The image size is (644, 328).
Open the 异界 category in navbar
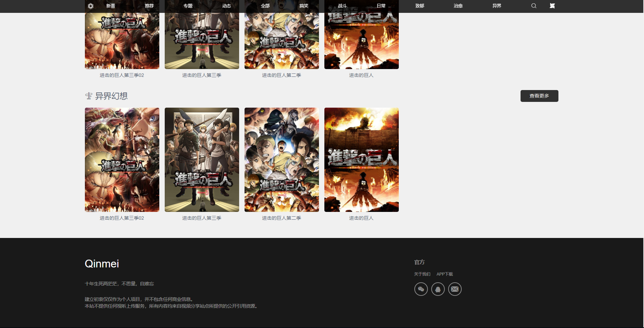click(x=497, y=6)
